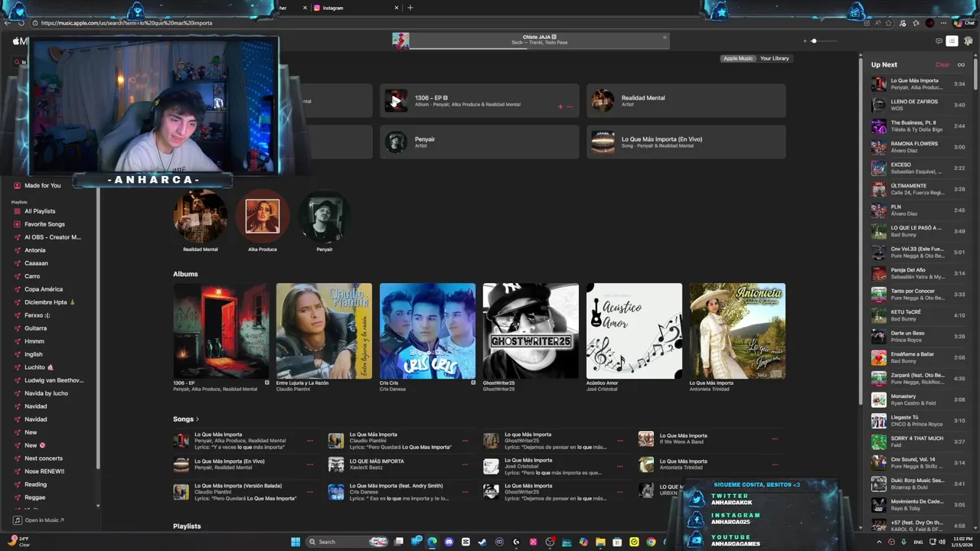Screen dimensions: 980x551
Task: Open options for Lo Que Más Importa (En Vivo) song
Action: [310, 465]
